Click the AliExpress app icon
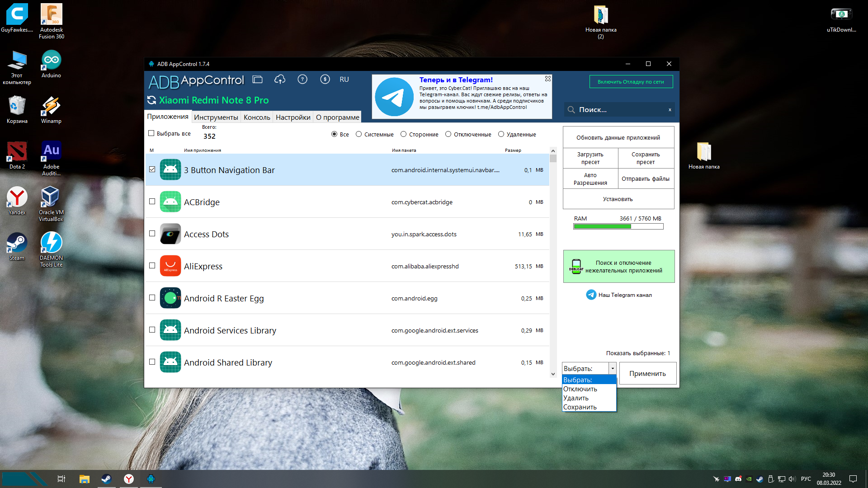Viewport: 868px width, 488px height. [x=170, y=266]
